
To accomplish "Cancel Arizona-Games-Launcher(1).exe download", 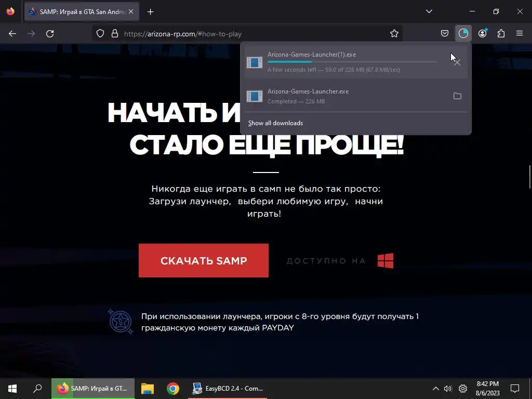I will (x=457, y=62).
